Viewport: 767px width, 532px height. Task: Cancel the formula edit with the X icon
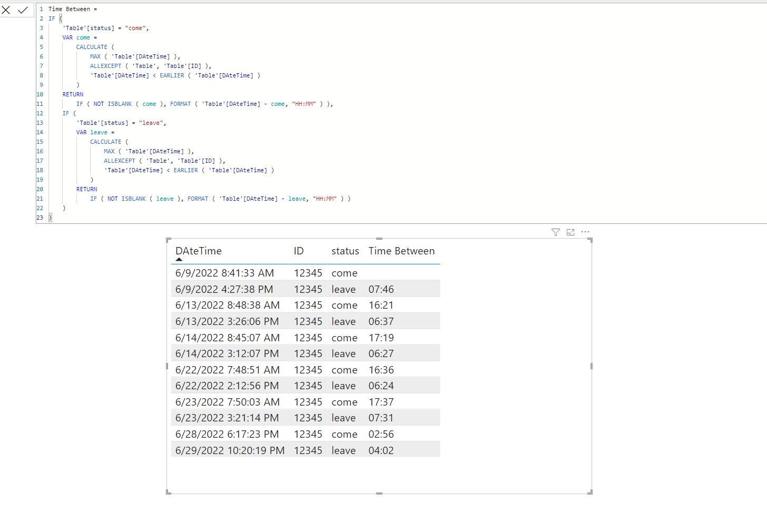[x=6, y=10]
